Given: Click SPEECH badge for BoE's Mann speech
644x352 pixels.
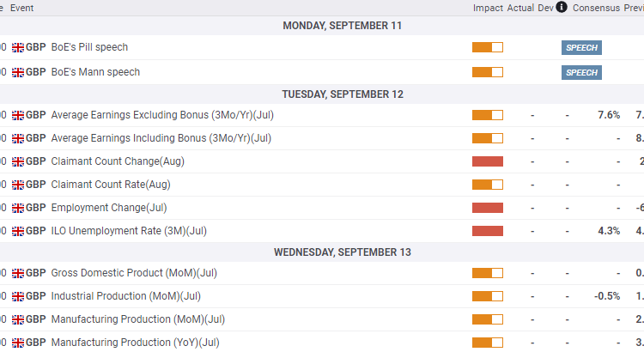Looking at the screenshot, I should click(581, 72).
